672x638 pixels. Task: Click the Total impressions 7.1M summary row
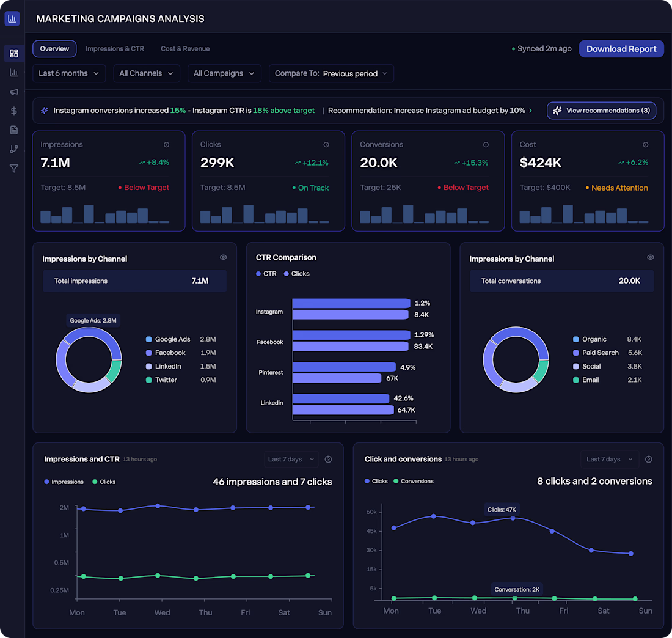point(134,281)
